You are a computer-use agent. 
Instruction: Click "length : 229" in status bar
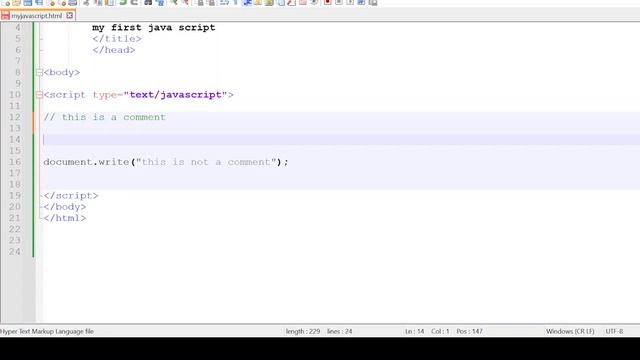(303, 331)
